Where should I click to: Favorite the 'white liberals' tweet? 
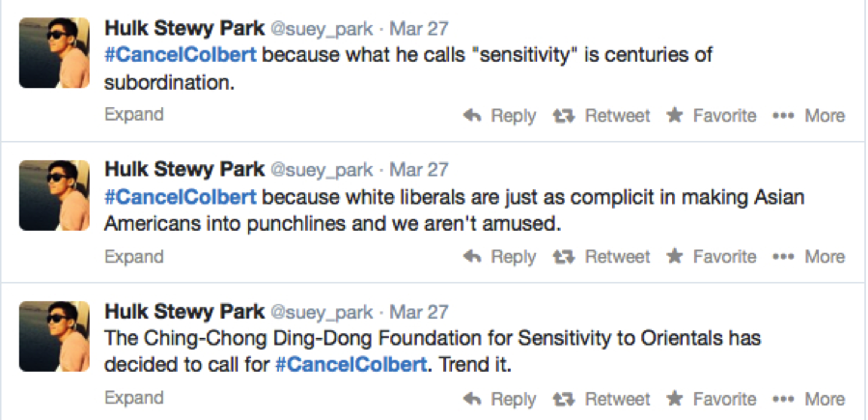[x=712, y=257]
